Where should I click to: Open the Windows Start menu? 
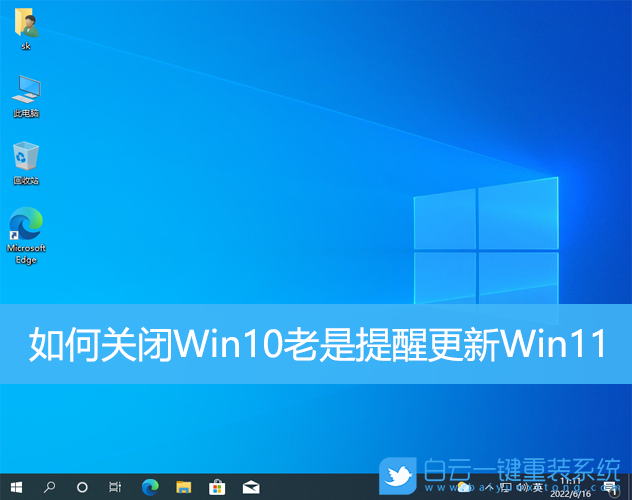point(16,487)
